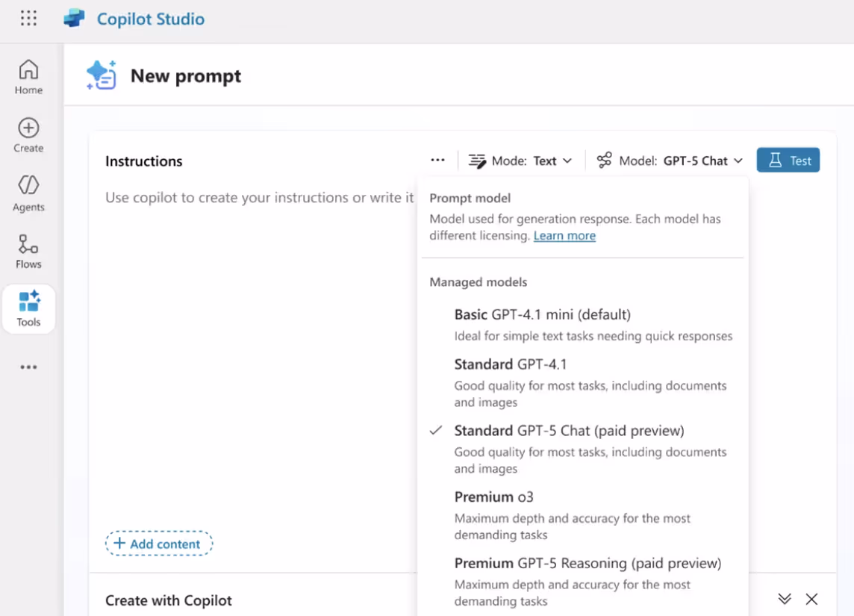The width and height of the screenshot is (854, 616).
Task: Go to Home in sidebar
Action: [28, 77]
